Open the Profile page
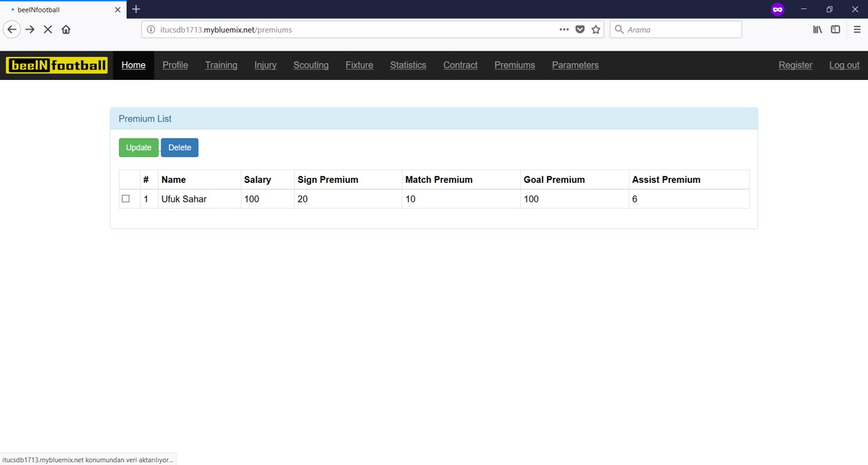This screenshot has width=868, height=465. click(175, 65)
